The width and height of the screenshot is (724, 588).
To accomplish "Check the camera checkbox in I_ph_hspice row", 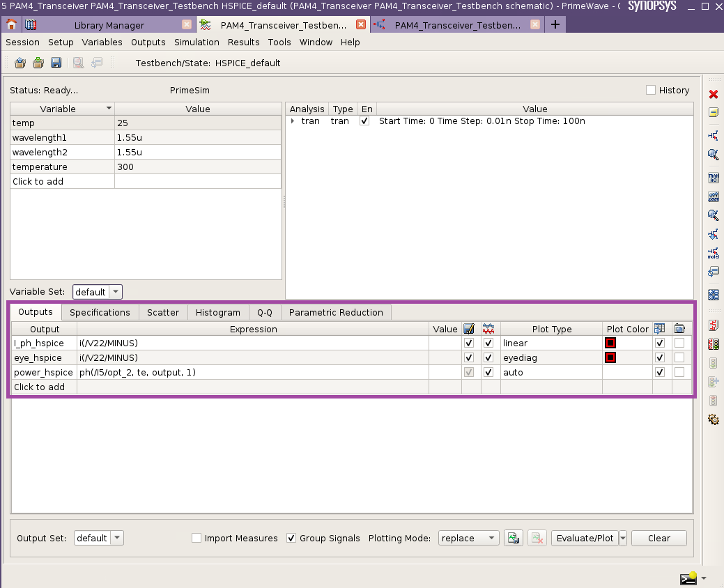I will tap(679, 343).
